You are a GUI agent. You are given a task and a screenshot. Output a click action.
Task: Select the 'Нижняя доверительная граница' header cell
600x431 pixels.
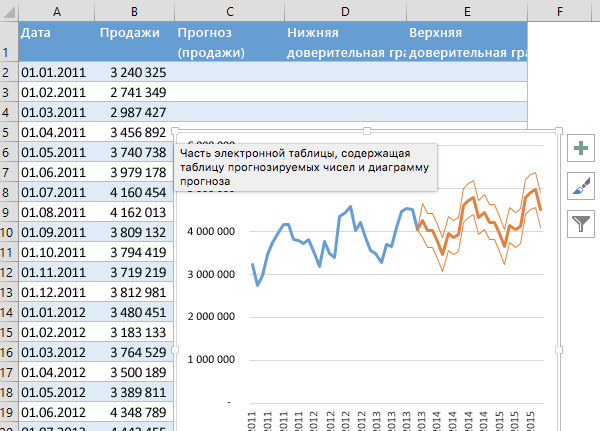[345, 42]
